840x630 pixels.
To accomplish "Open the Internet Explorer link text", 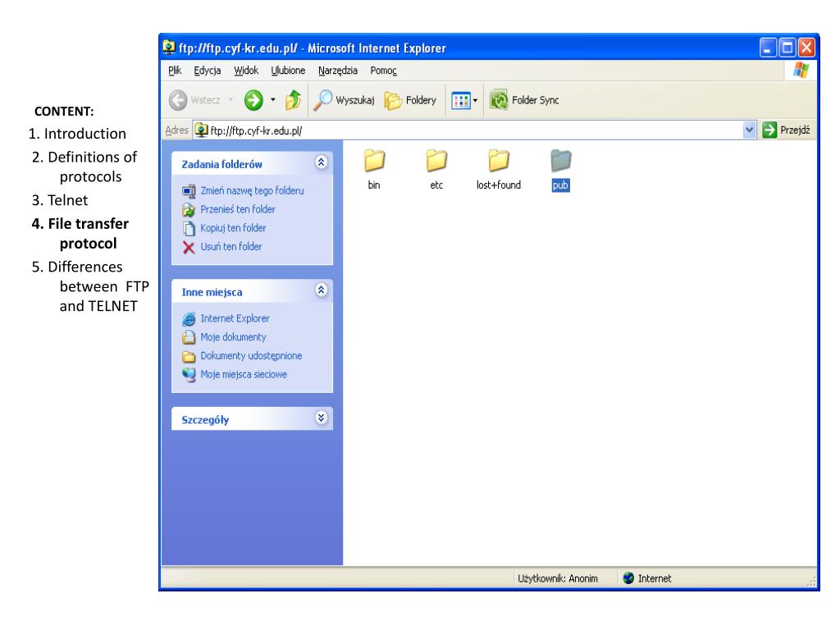I will click(235, 319).
